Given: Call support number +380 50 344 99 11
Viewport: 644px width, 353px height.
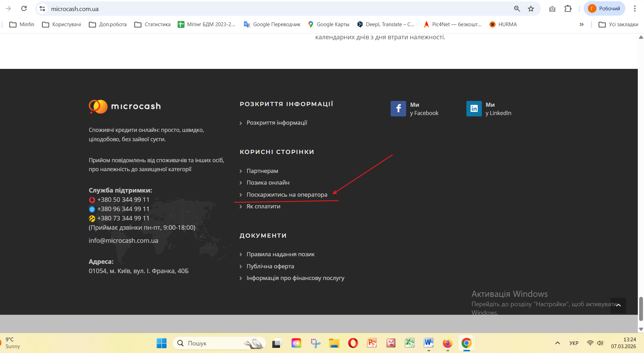Looking at the screenshot, I should pyautogui.click(x=123, y=200).
